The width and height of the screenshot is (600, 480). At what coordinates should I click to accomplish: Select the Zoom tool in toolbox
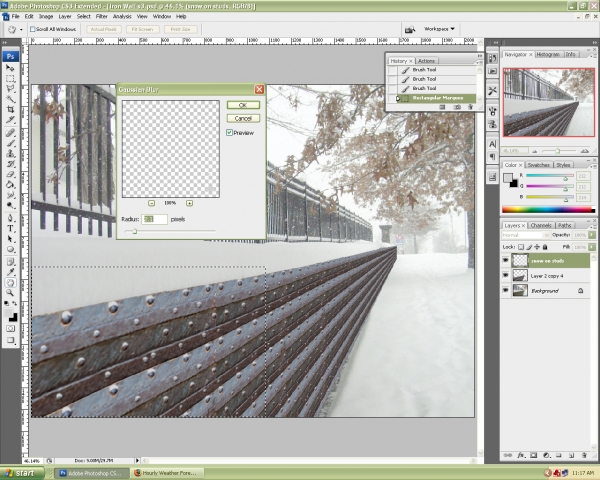pyautogui.click(x=10, y=293)
